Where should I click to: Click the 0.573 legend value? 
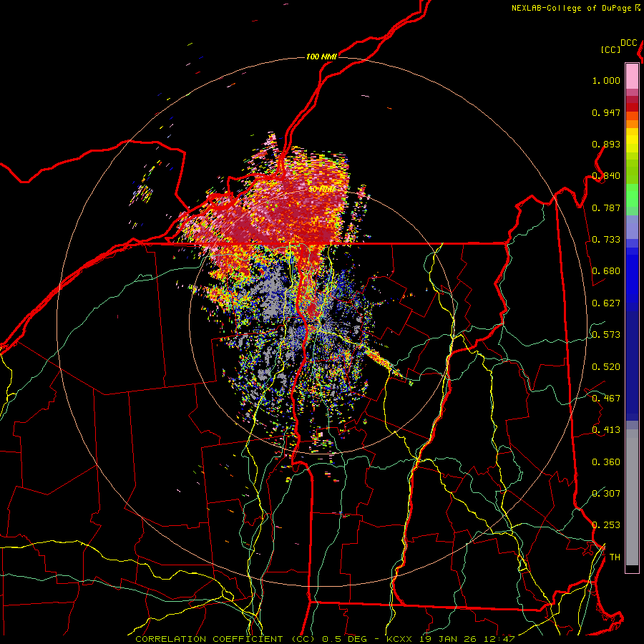606,335
